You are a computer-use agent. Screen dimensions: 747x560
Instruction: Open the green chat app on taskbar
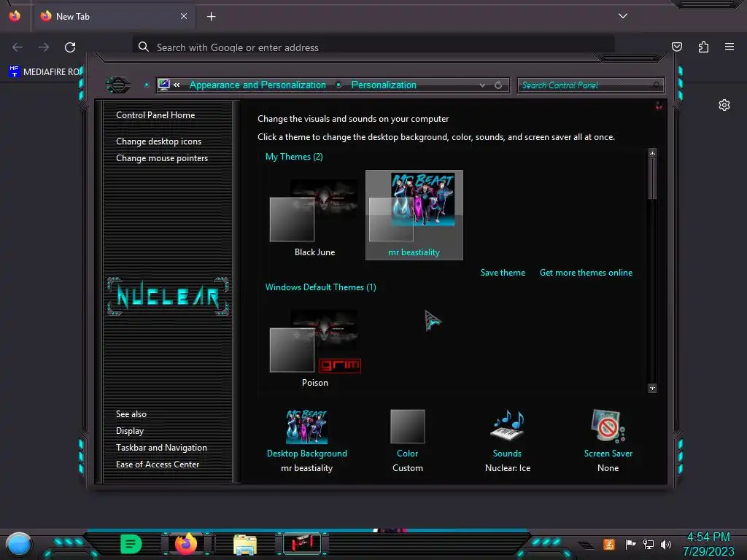(131, 544)
